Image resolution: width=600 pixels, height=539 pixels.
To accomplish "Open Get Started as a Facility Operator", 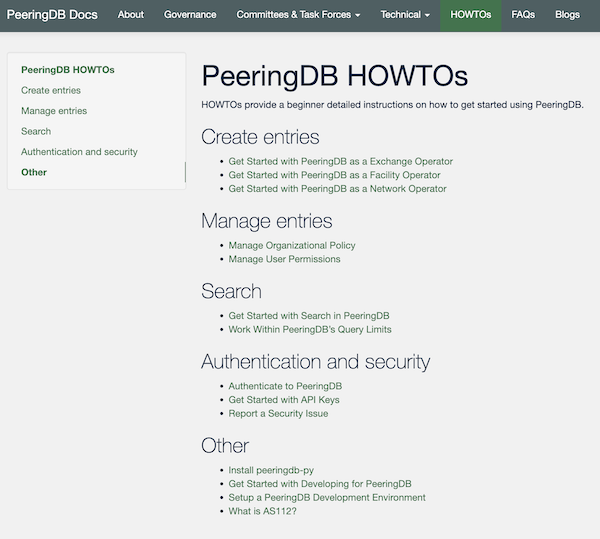I will click(x=334, y=175).
